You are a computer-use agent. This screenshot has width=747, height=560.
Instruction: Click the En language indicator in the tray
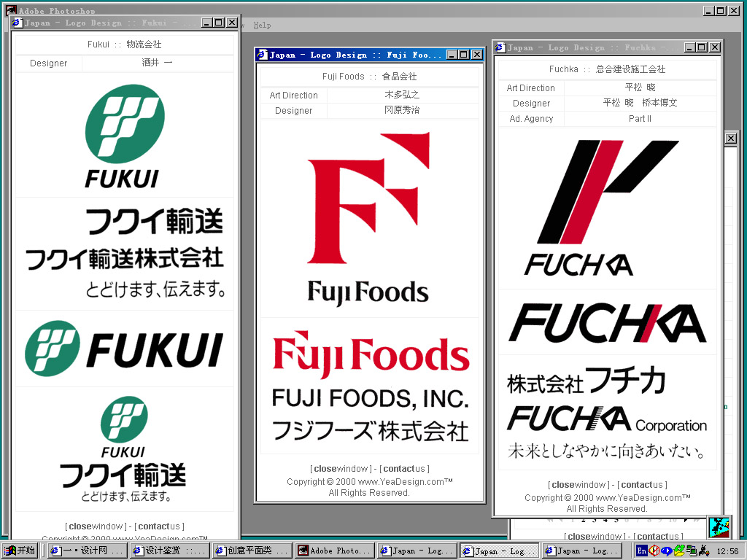point(642,551)
